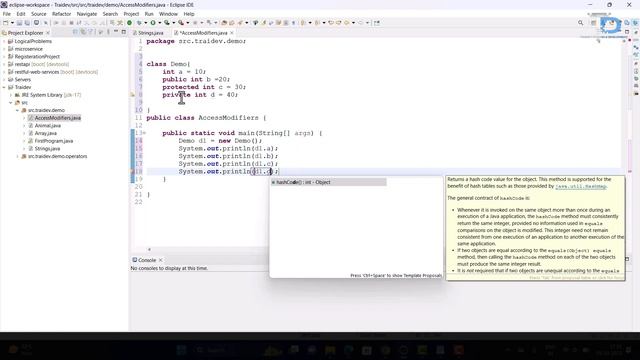Select AccessModifiers.java in Project Explorer

coord(58,118)
